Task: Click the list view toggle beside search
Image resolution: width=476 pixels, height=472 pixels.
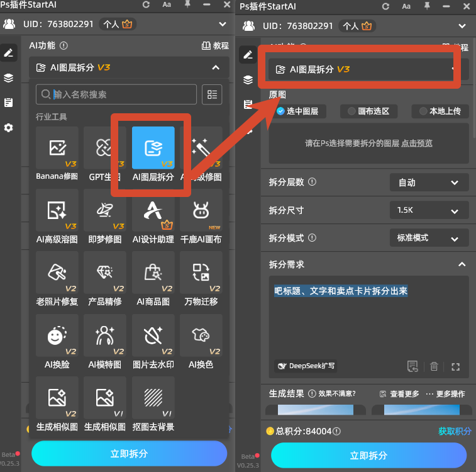Action: pos(212,94)
